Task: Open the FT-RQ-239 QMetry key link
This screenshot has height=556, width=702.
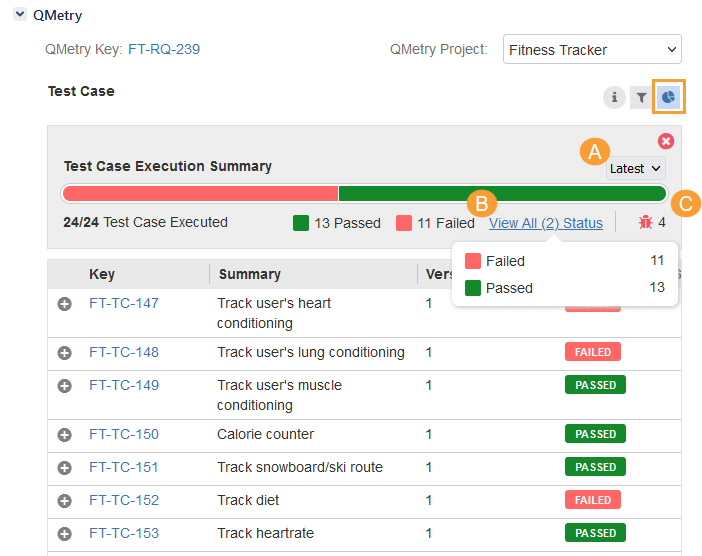Action: click(170, 49)
